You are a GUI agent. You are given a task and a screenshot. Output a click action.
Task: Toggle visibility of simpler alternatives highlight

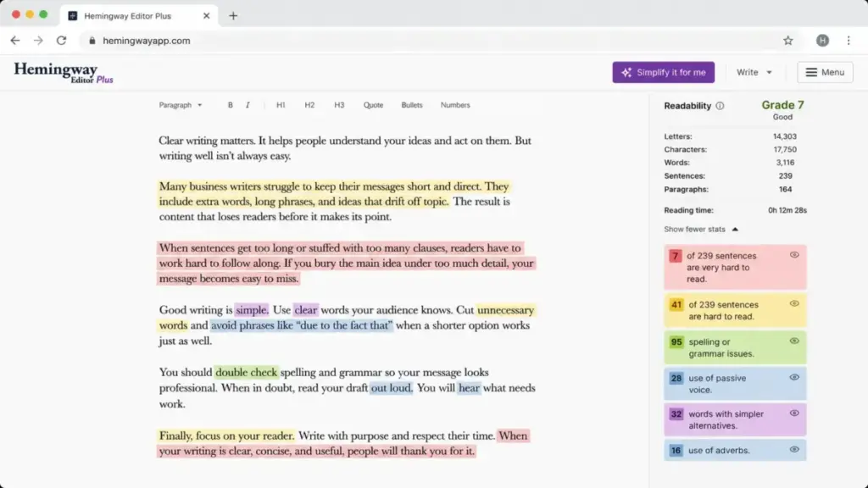click(794, 413)
